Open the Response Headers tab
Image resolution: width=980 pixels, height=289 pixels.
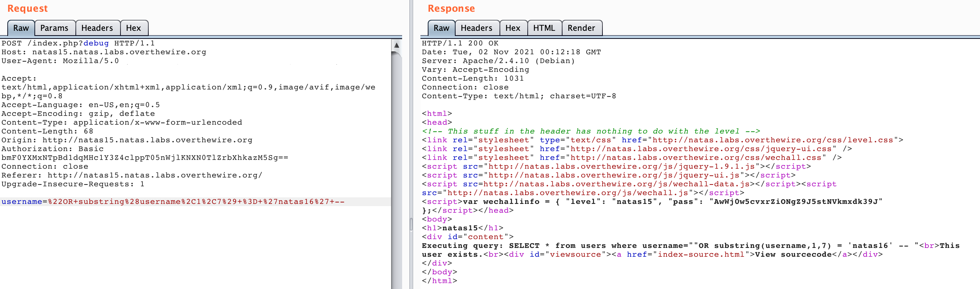477,28
